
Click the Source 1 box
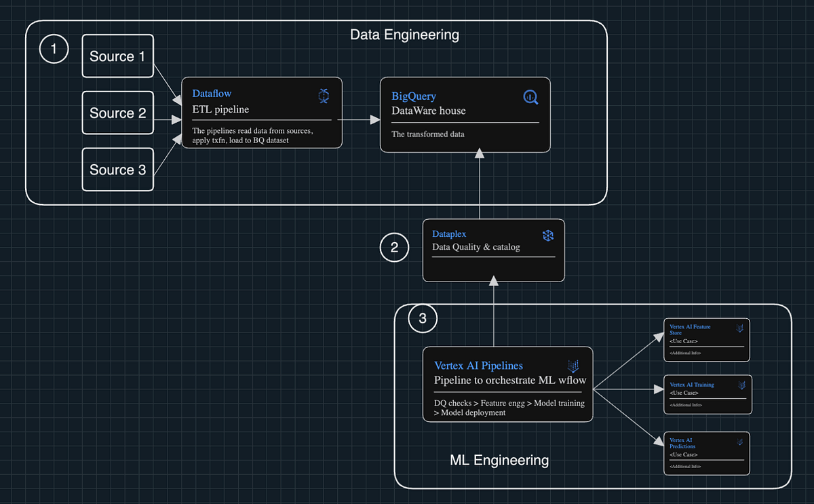tap(117, 56)
